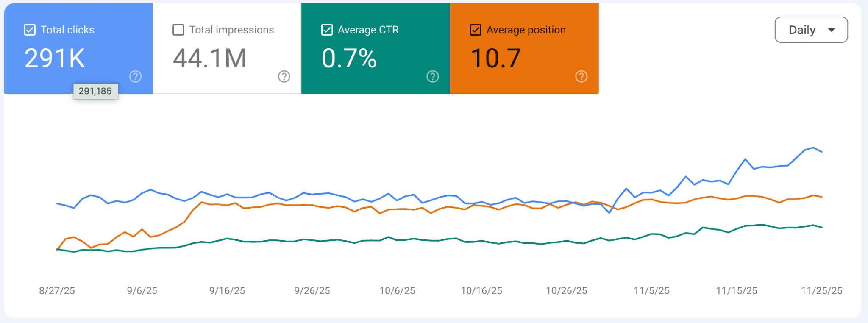The image size is (868, 323).
Task: Toggle off the Average position checkbox
Action: click(x=476, y=30)
